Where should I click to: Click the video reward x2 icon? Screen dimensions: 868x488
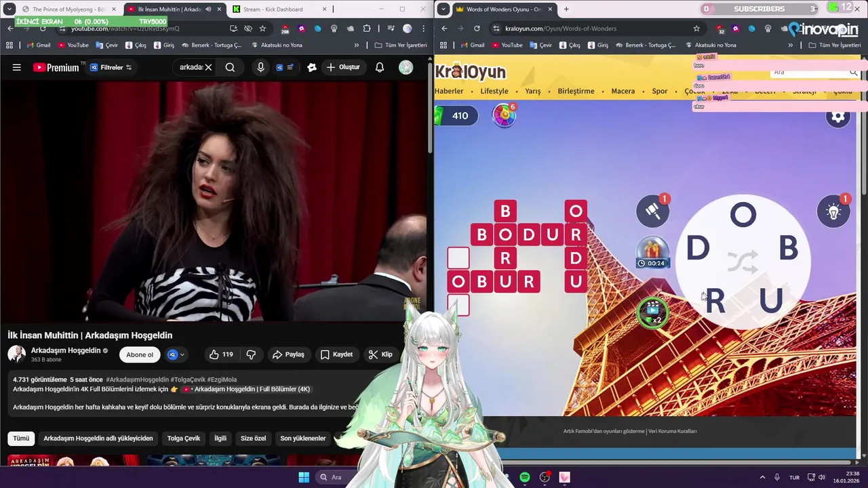(652, 312)
